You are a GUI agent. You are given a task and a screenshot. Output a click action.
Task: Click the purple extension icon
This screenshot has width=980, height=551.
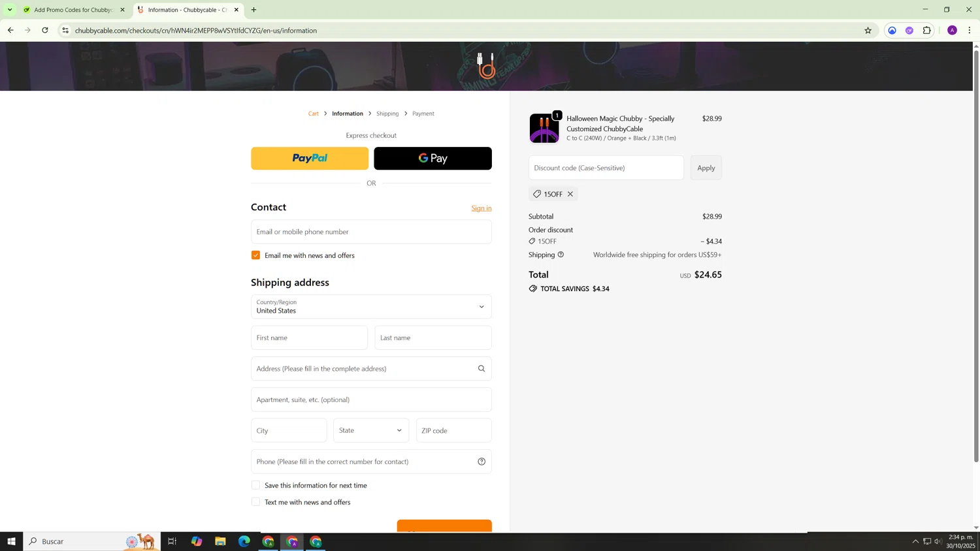coord(909,31)
